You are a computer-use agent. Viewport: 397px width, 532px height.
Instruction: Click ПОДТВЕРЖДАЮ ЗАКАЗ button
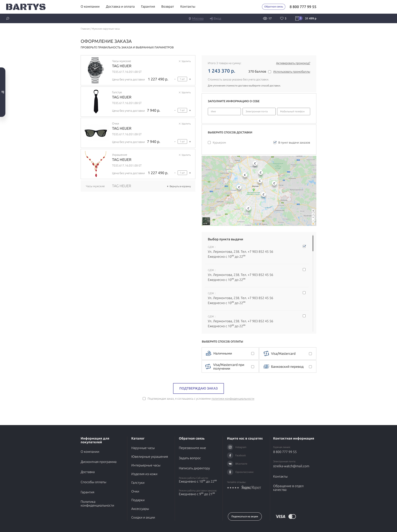point(198,388)
